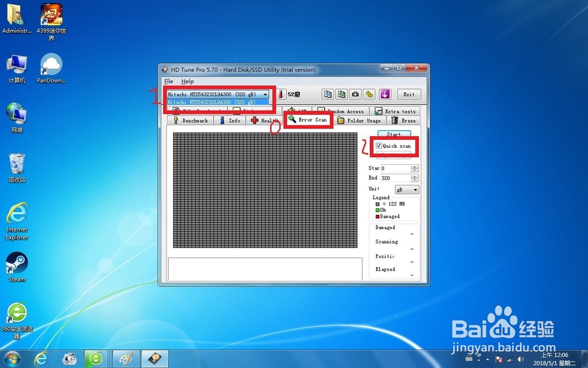Switch to the Benchmark tab
588x368 pixels.
tap(191, 121)
